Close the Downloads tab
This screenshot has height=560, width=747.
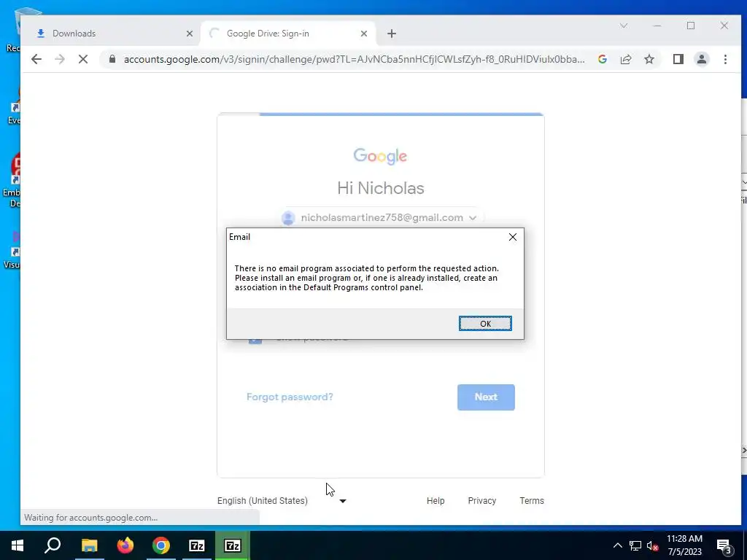pyautogui.click(x=189, y=34)
